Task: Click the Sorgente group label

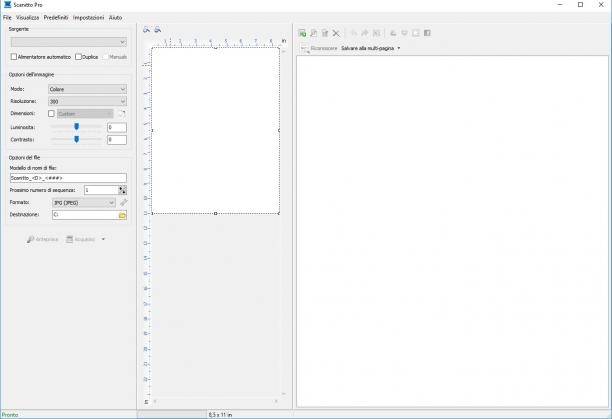Action: coord(19,29)
